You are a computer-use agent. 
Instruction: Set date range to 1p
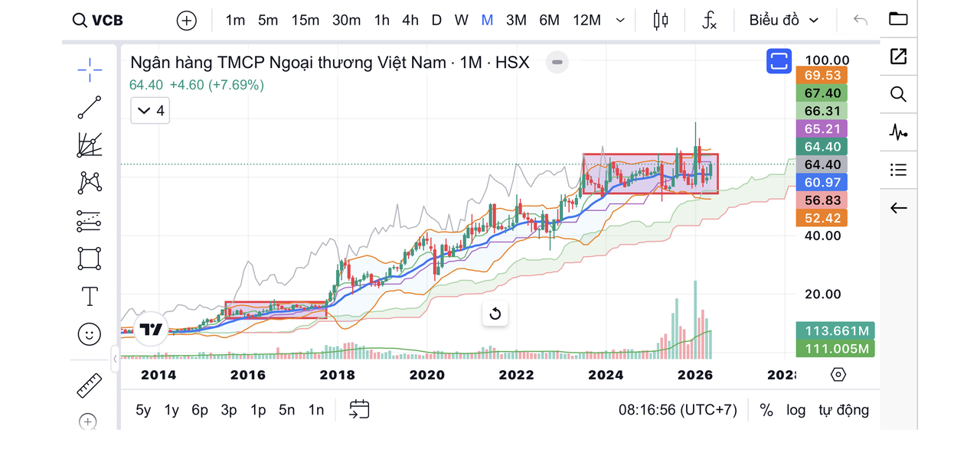pos(258,410)
